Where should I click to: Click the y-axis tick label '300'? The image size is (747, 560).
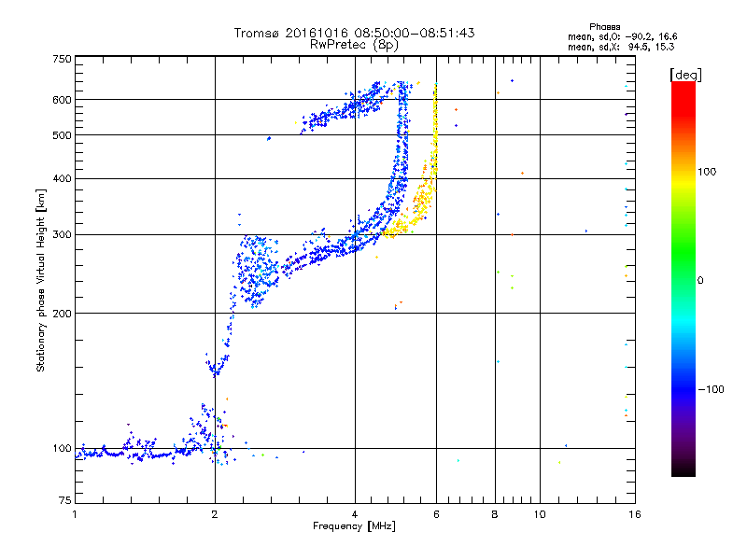[63, 235]
